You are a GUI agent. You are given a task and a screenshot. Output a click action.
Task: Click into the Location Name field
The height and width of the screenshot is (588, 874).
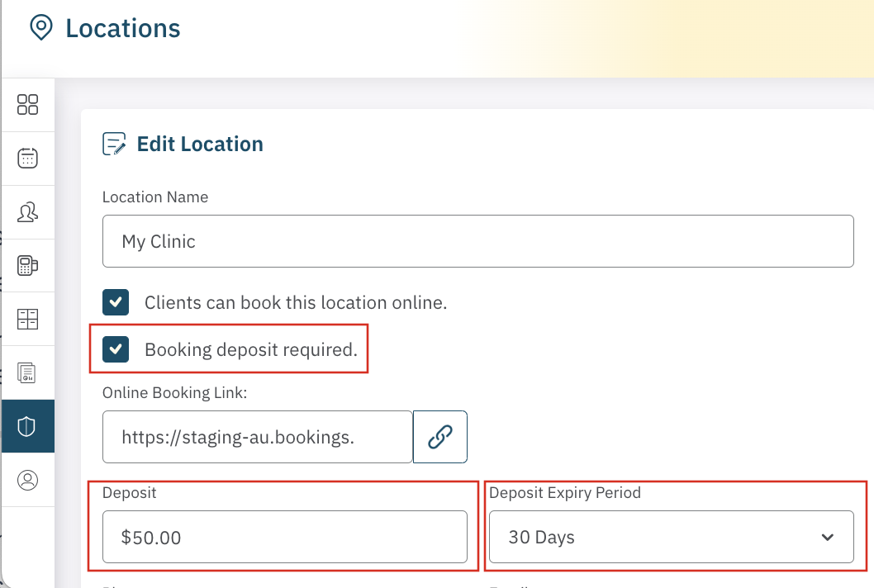coord(477,242)
